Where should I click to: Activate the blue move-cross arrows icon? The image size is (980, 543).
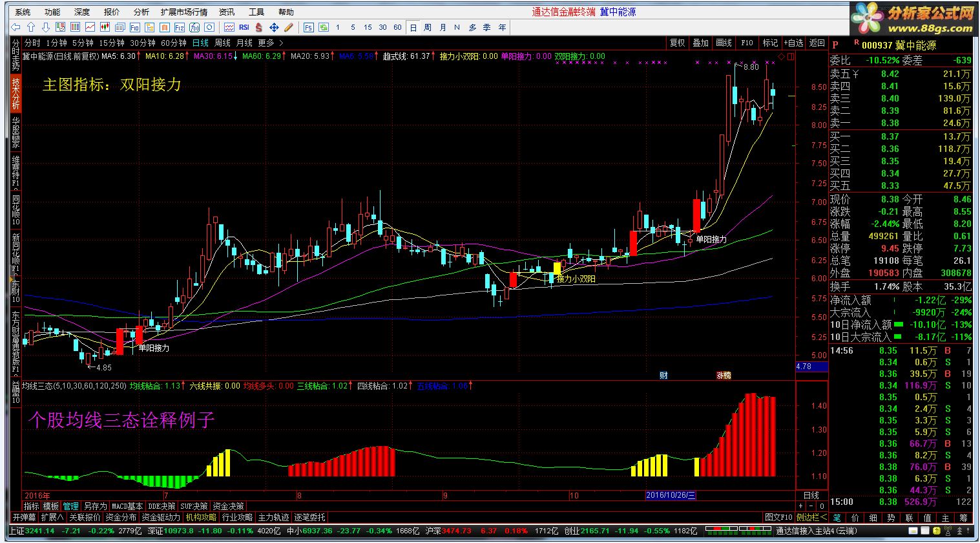(x=273, y=27)
